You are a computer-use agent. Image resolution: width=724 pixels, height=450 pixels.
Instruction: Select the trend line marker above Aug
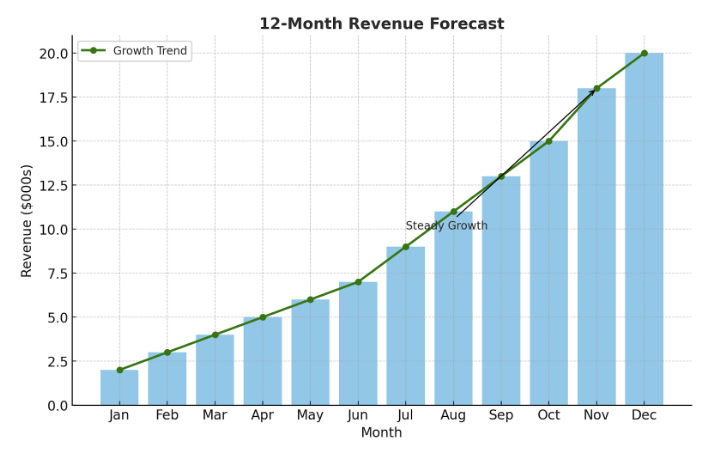click(453, 212)
